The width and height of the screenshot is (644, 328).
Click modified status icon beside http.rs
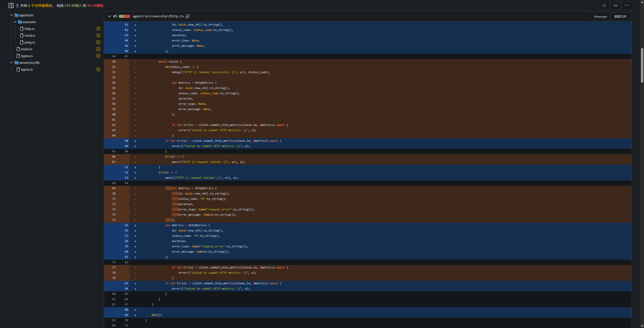[x=98, y=29]
